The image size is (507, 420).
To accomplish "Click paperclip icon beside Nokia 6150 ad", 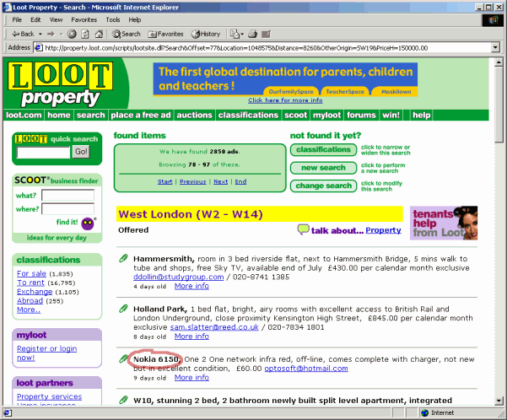I will pos(123,358).
